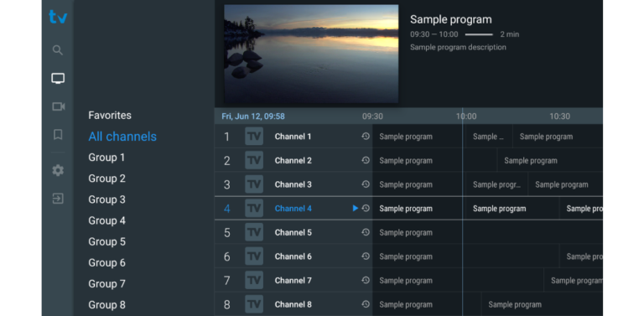Click the program progress bar near 2 min
Image resolution: width=644 pixels, height=316 pixels.
(x=479, y=34)
